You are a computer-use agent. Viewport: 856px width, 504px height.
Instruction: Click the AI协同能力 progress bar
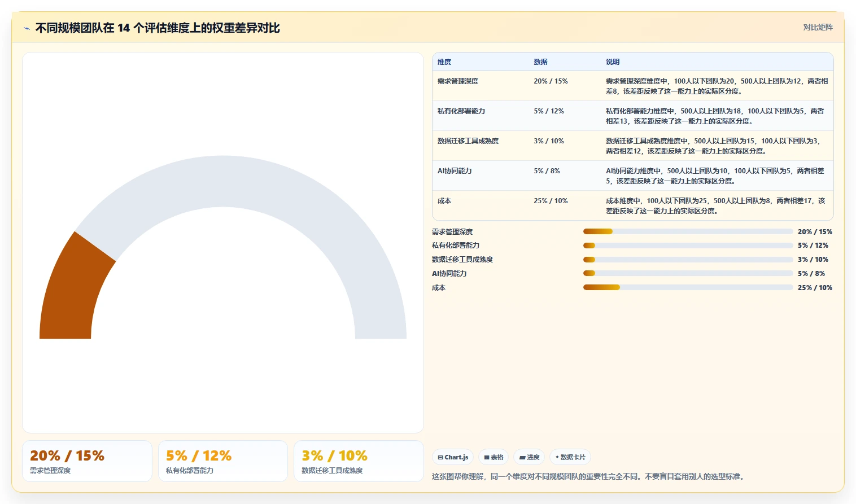coord(688,273)
